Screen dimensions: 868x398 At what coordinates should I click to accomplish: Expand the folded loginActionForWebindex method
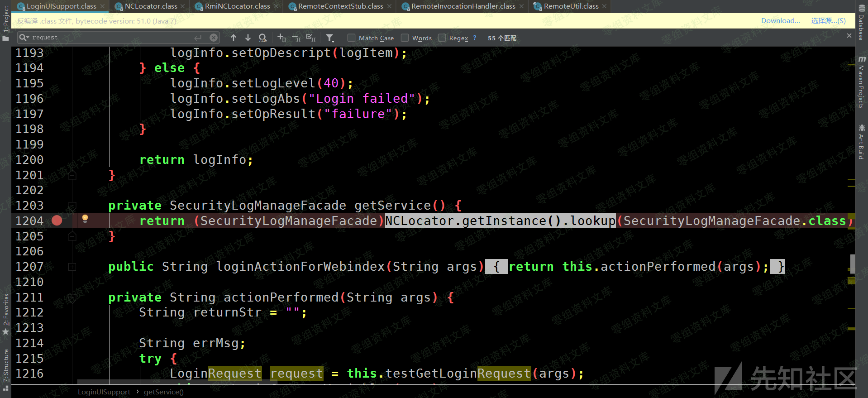[x=72, y=267]
